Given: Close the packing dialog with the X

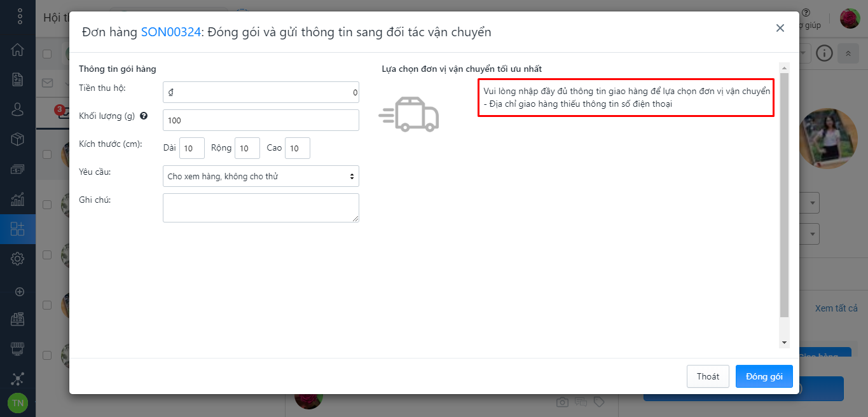Looking at the screenshot, I should click(x=780, y=28).
